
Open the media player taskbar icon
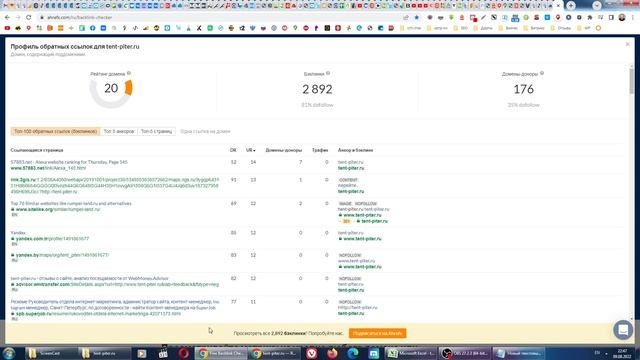point(142,353)
